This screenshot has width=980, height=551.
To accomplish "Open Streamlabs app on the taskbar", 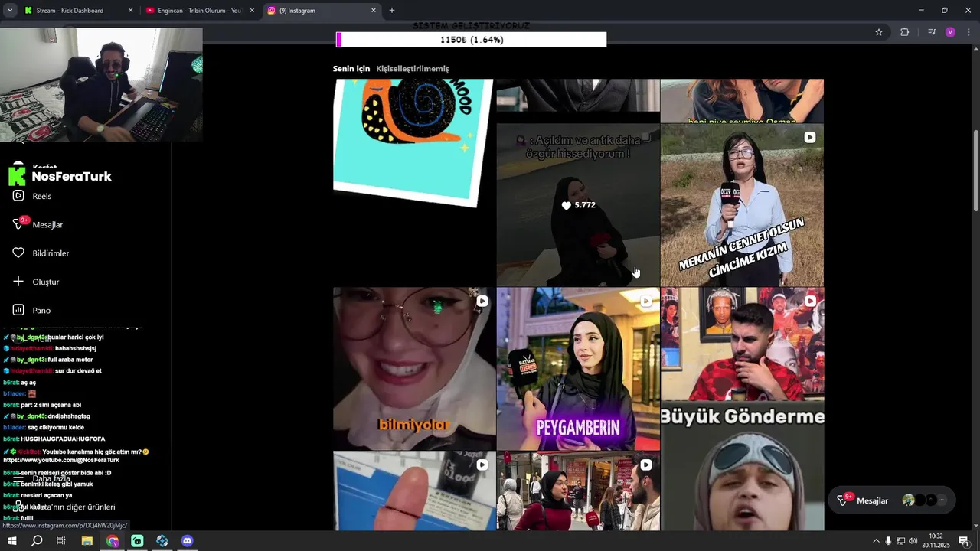I will point(137,541).
